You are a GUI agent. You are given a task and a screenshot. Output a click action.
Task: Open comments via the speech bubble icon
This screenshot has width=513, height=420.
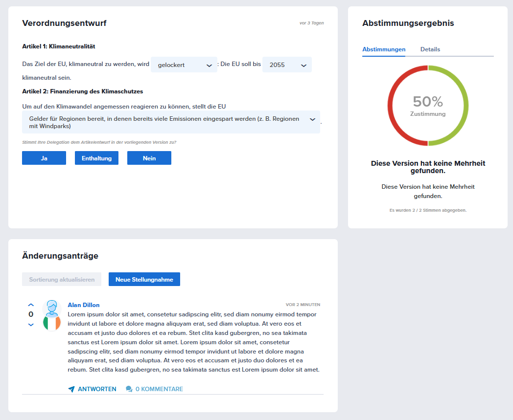(129, 389)
